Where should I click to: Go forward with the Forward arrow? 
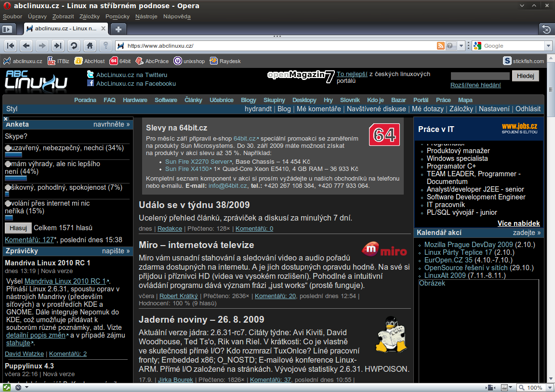pyautogui.click(x=42, y=46)
